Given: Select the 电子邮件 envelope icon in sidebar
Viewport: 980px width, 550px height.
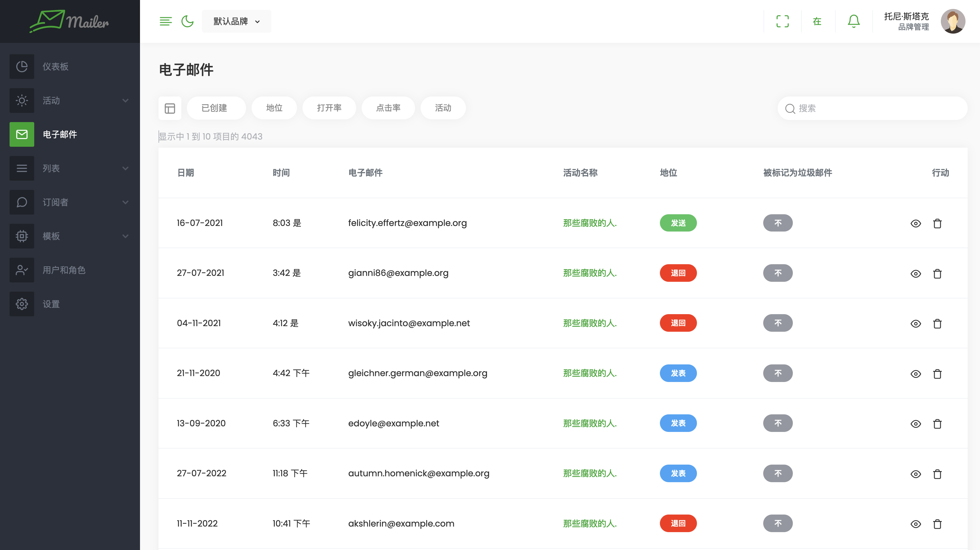Looking at the screenshot, I should point(22,134).
